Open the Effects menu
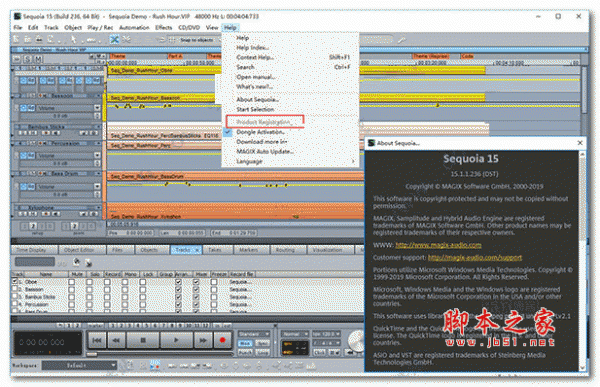 [163, 28]
